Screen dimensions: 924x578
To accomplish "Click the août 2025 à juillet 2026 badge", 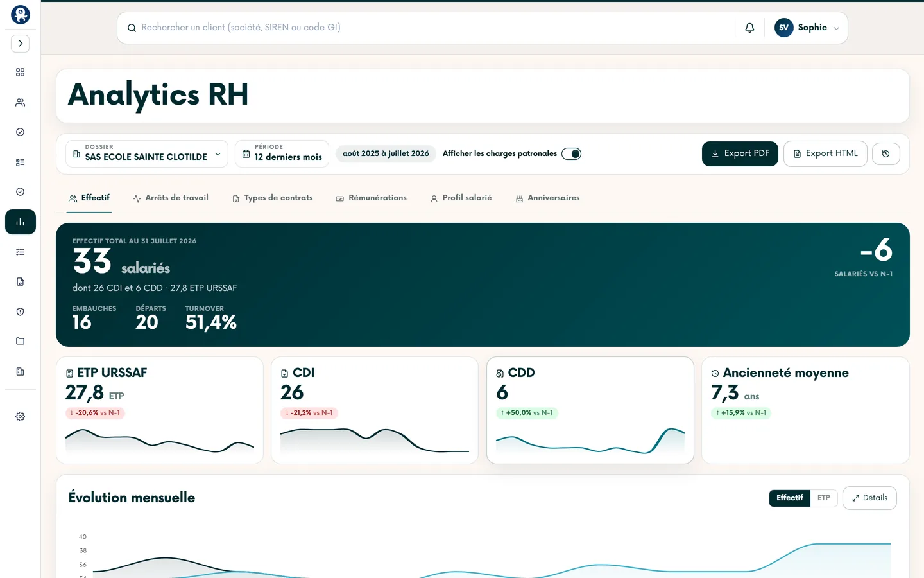I will click(x=386, y=153).
